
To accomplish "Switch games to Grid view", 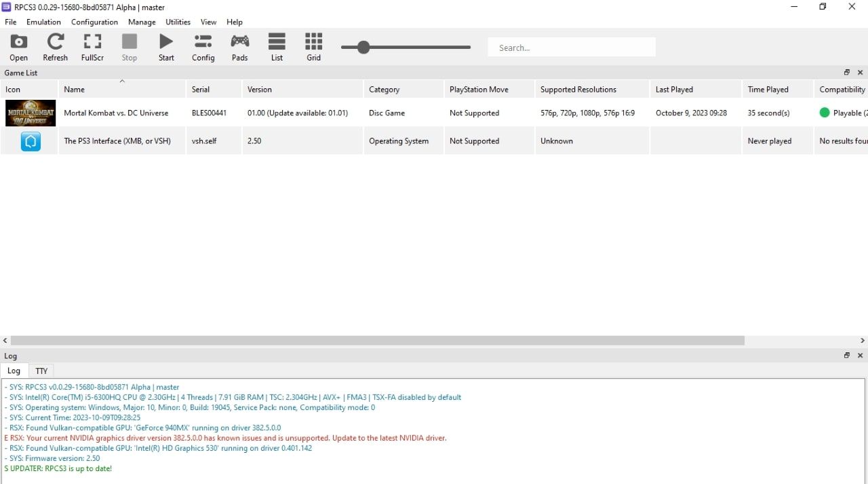I will pyautogui.click(x=313, y=47).
